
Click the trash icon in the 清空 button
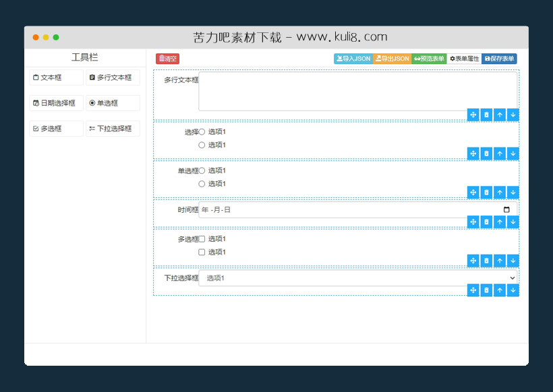[x=161, y=59]
